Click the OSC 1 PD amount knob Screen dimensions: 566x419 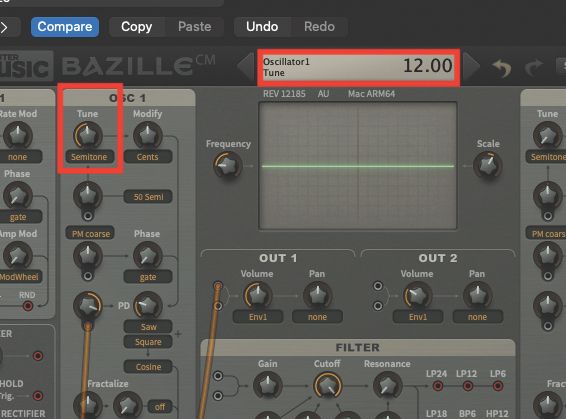(x=148, y=305)
